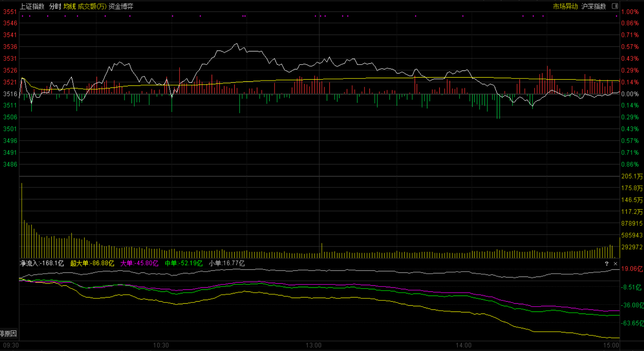Screen dimensions: 644x351
Task: Click the 1.00% top percentage label
Action: 630,12
